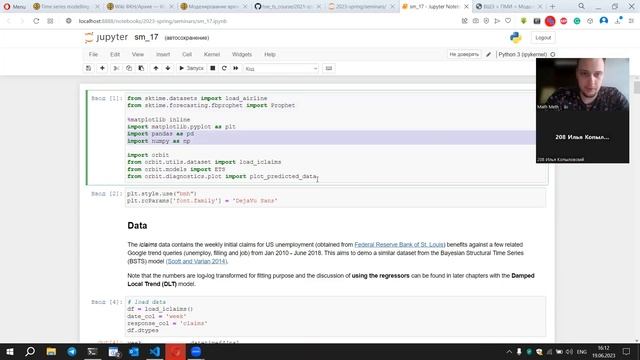Move selected cell down with the arrow
Screen dimensions: 640x360
tap(168, 68)
